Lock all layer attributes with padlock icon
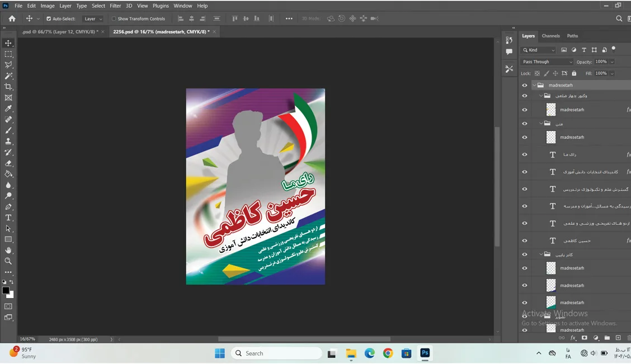Image resolution: width=631 pixels, height=364 pixels. [574, 73]
